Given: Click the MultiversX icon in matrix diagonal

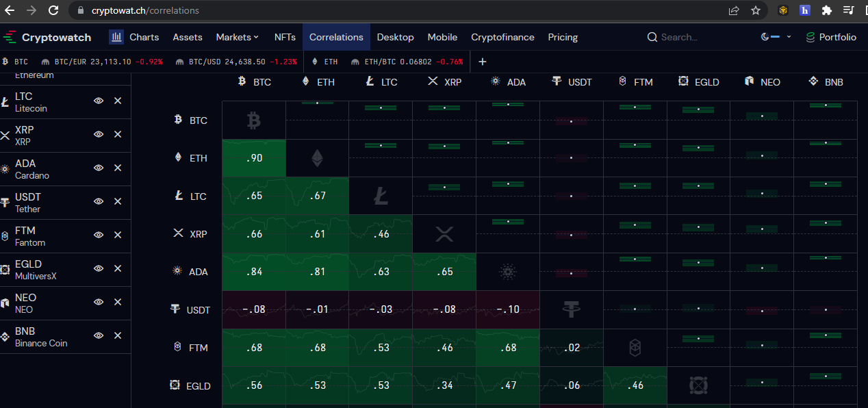Looking at the screenshot, I should pos(698,385).
